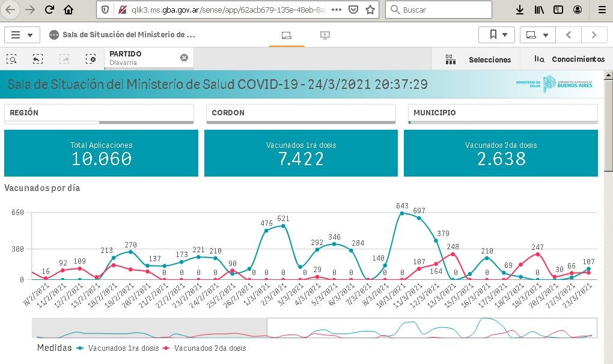Expand the MUNICIPIO filter pane
Viewport: 613px width, 364px height.
tap(503, 114)
